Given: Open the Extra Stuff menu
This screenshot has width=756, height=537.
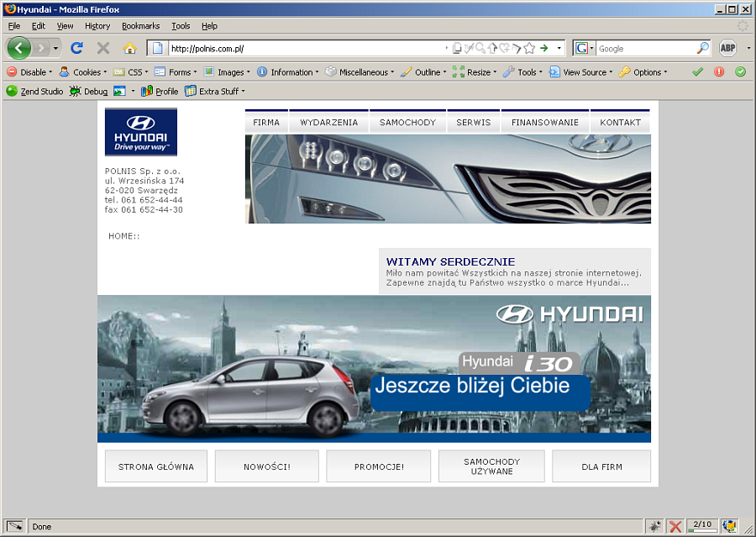Looking at the screenshot, I should (x=215, y=91).
